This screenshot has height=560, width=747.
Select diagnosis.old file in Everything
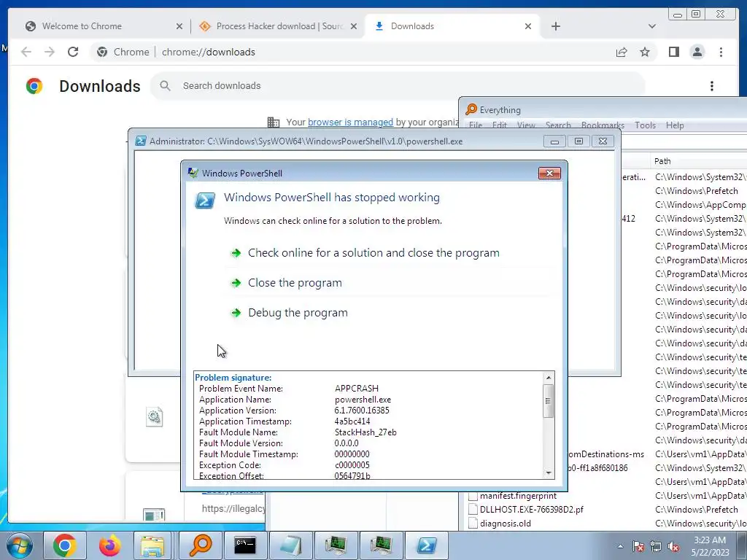pyautogui.click(x=505, y=524)
